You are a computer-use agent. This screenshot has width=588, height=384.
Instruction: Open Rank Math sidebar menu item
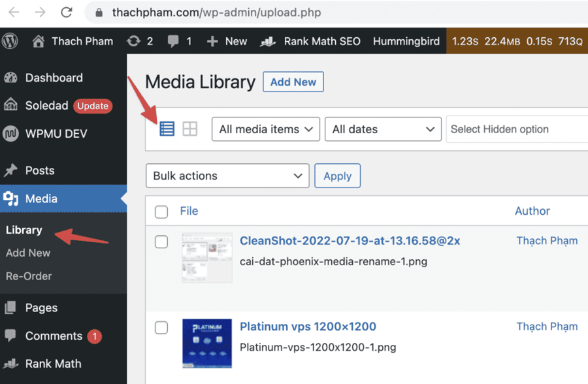[53, 363]
